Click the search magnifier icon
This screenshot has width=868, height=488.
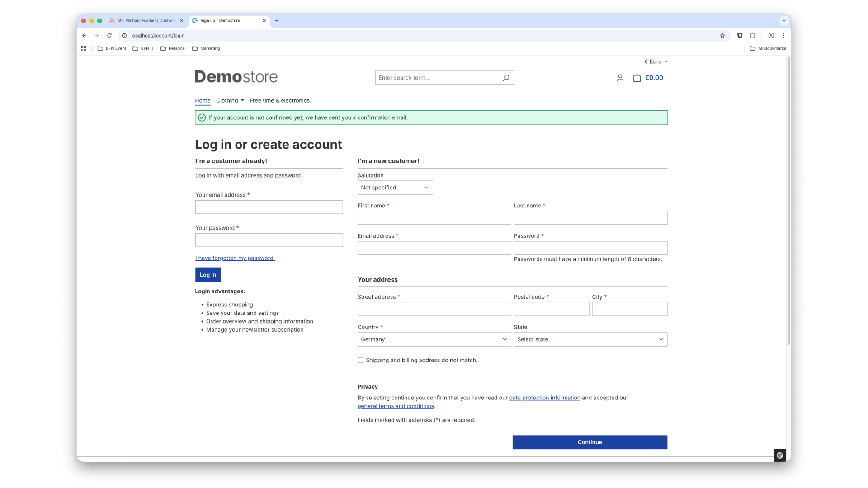pyautogui.click(x=506, y=78)
